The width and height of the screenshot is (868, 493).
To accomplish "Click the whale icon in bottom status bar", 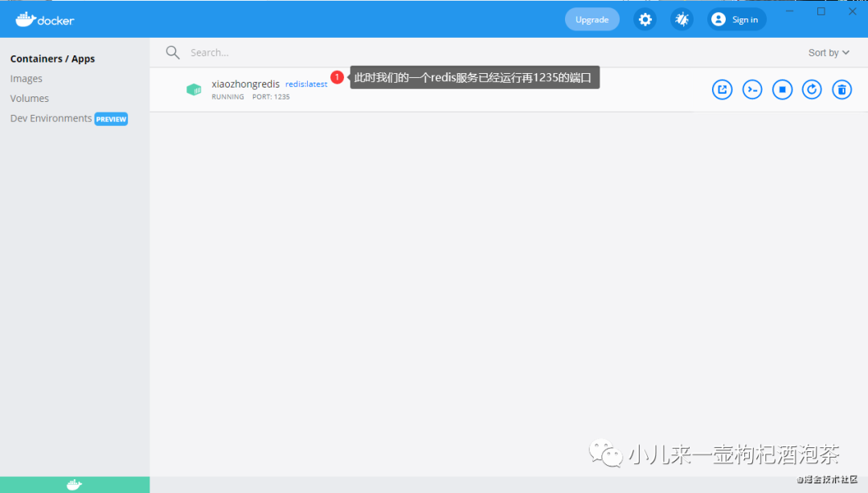I will (x=74, y=485).
